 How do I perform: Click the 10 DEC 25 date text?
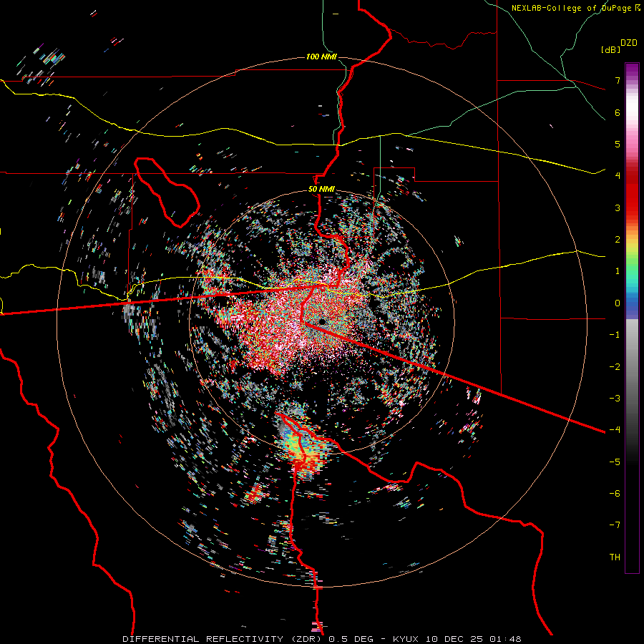[x=454, y=639]
